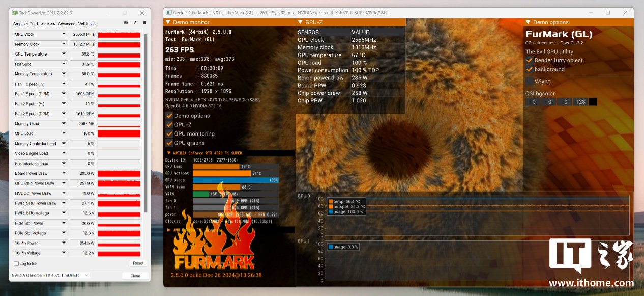Image resolution: width=644 pixels, height=296 pixels.
Task: Click the Reset button in GPU-Z
Action: coord(137,263)
